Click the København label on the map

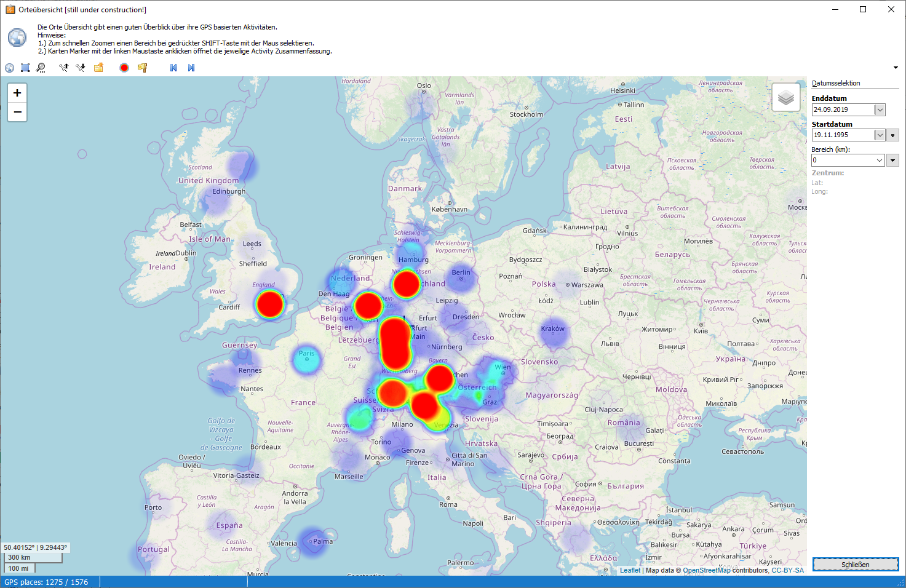(x=450, y=209)
